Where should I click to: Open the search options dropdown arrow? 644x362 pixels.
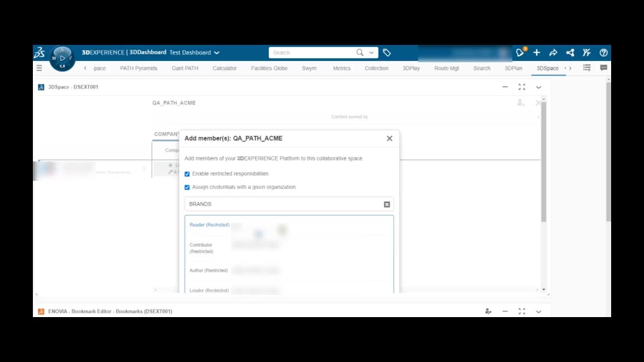[x=371, y=52]
